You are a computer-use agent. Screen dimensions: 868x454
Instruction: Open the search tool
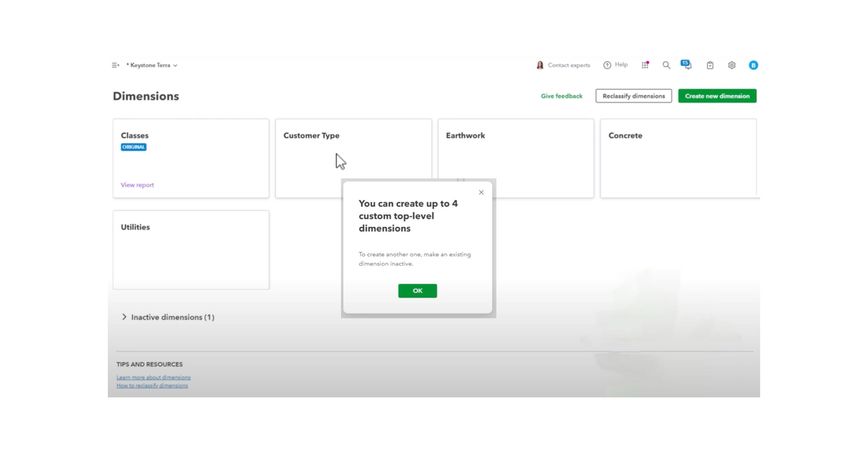666,65
